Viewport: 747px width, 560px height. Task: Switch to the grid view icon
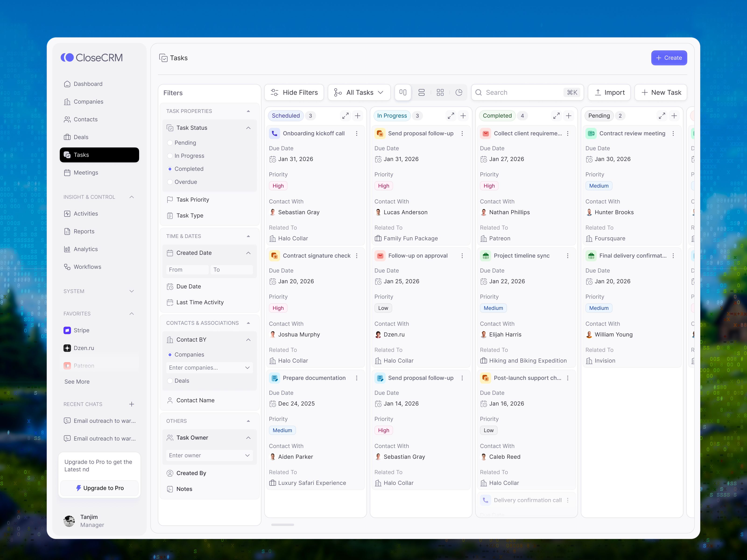[440, 92]
